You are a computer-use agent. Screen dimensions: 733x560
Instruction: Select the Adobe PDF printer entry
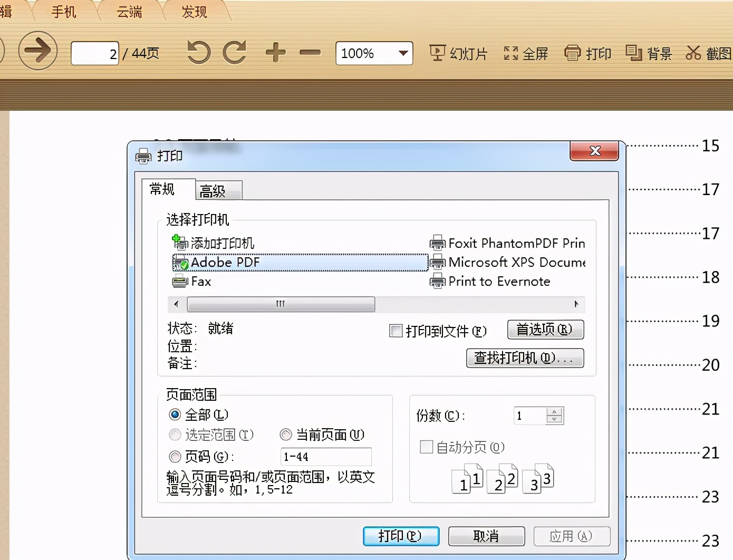(x=226, y=262)
